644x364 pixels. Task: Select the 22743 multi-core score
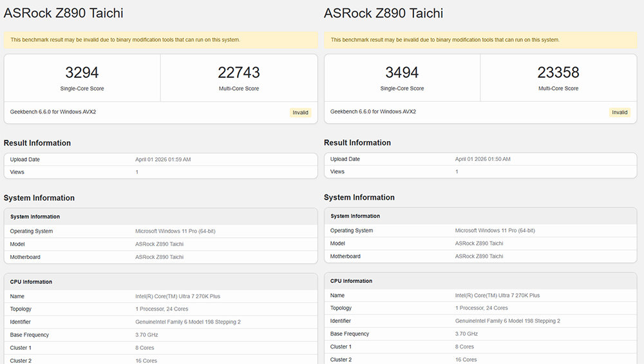pos(239,73)
